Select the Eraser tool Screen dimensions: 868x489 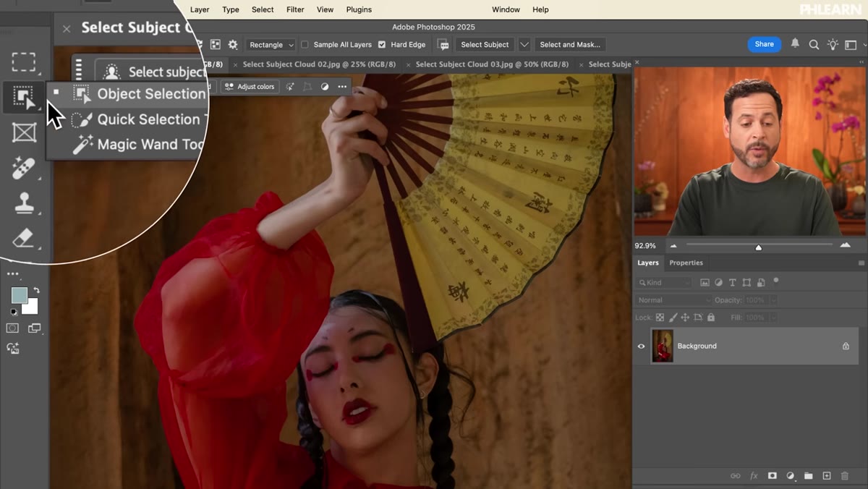click(24, 238)
